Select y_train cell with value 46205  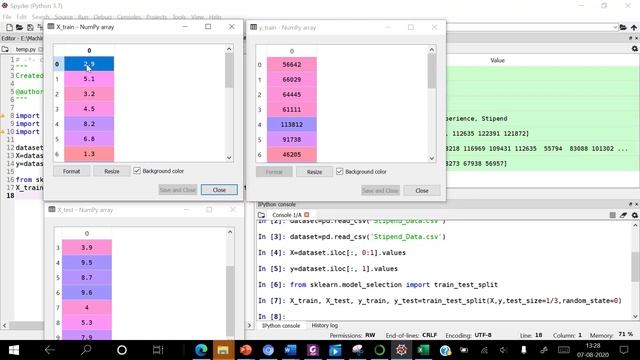[x=291, y=155]
